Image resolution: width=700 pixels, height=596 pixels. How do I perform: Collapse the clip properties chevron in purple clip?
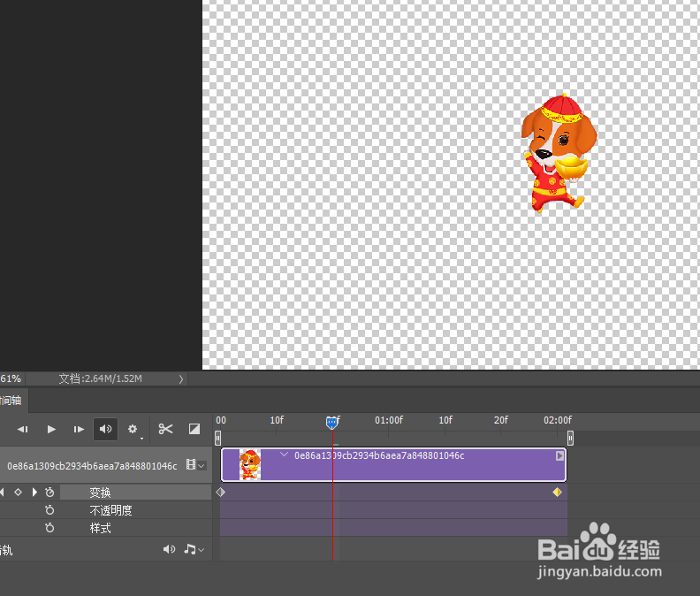click(284, 455)
